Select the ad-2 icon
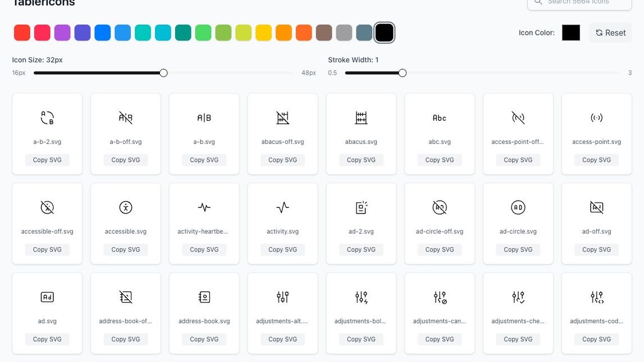The height and width of the screenshot is (362, 644). [361, 207]
